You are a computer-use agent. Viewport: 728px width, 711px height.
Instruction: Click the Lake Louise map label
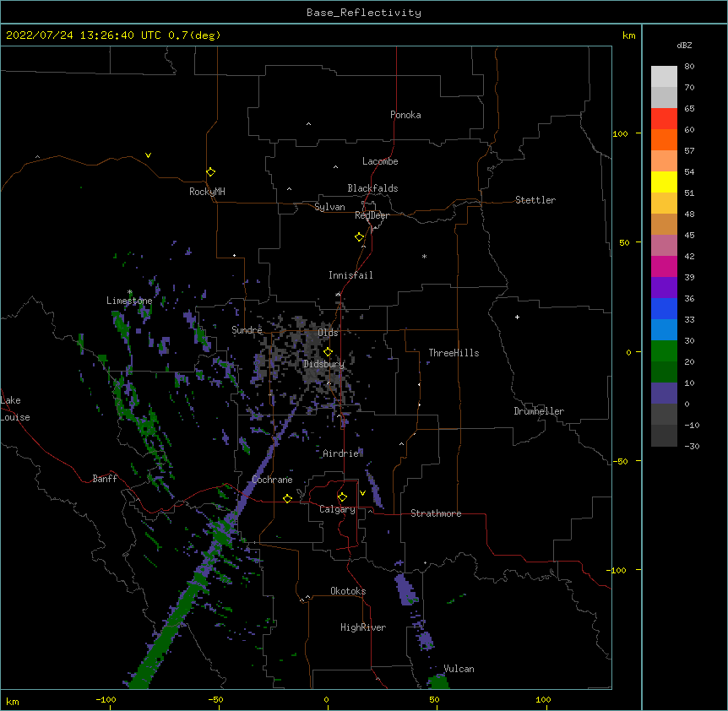(15, 409)
